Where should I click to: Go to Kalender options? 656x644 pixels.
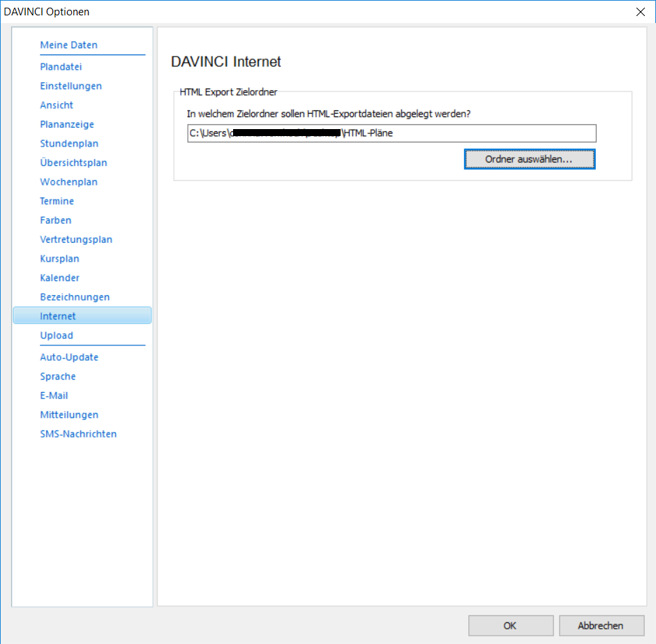59,278
